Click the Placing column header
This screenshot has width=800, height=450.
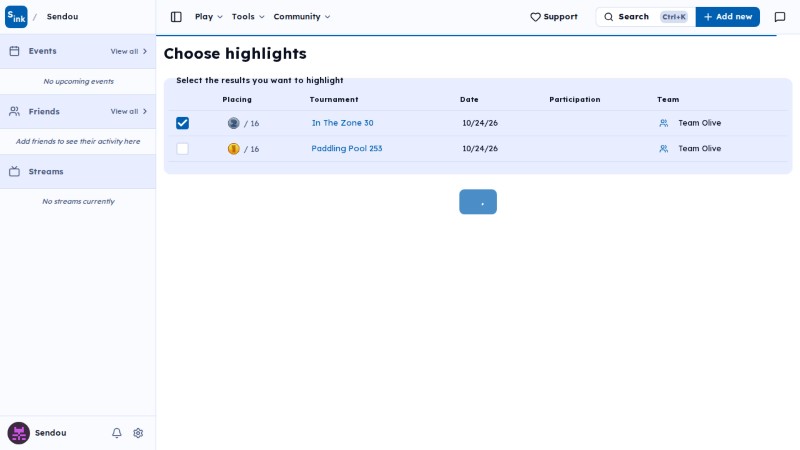pyautogui.click(x=237, y=99)
